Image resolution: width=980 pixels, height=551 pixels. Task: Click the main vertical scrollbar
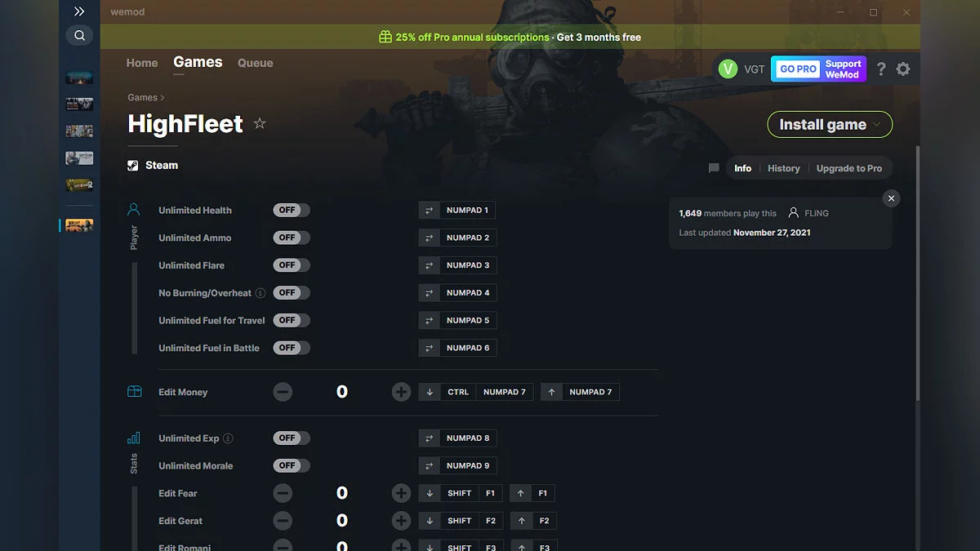pyautogui.click(x=917, y=273)
